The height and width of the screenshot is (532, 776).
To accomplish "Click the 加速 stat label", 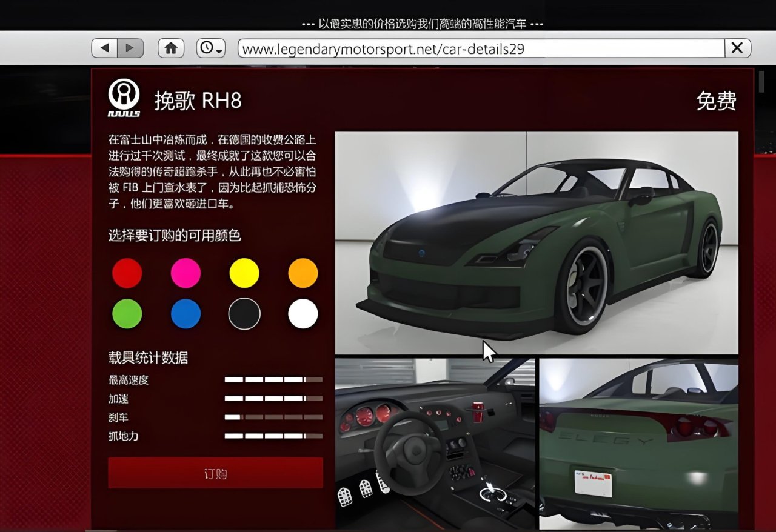I will coord(119,399).
